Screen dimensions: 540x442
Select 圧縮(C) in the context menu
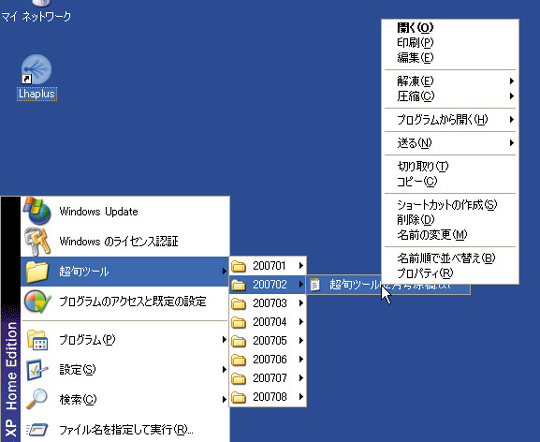point(450,96)
